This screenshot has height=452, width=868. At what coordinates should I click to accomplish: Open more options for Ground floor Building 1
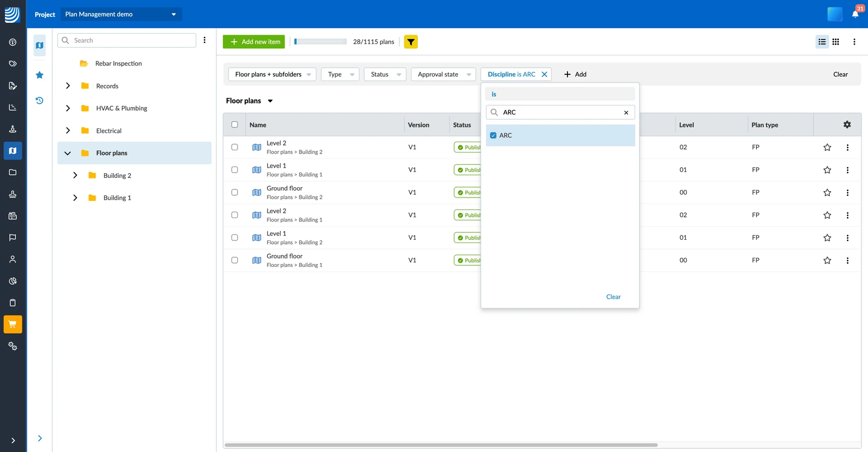click(847, 260)
